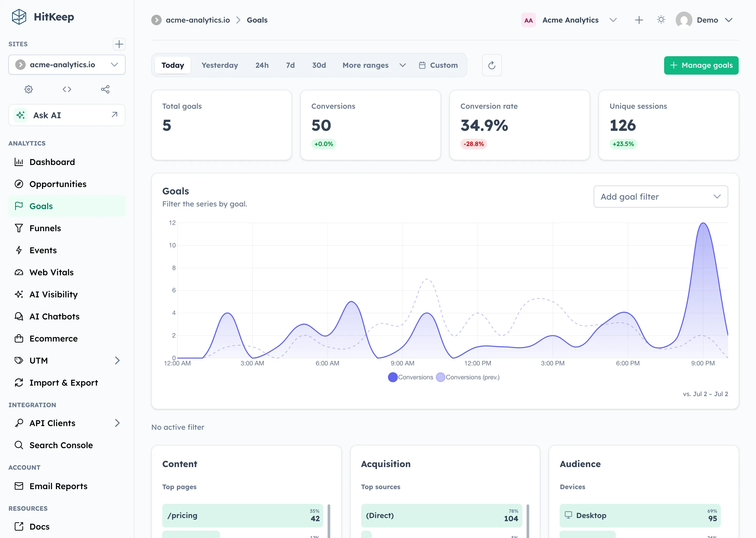Click the Email Reports envelope icon

(19, 486)
